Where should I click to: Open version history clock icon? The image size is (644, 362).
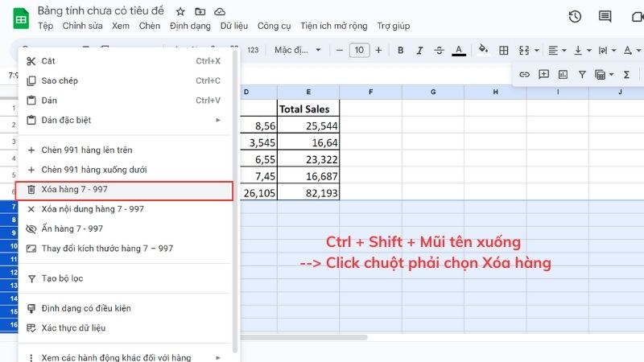pyautogui.click(x=575, y=16)
